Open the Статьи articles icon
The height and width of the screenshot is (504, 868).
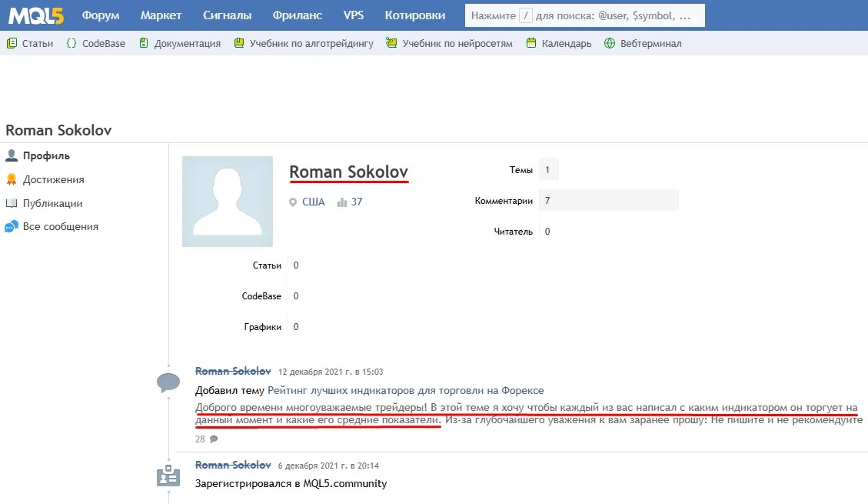12,43
